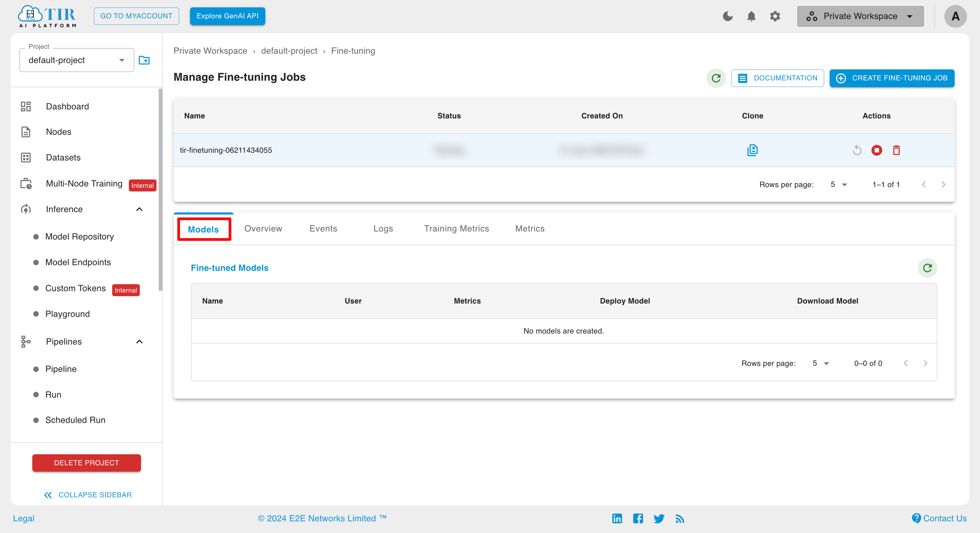Go to previous page of jobs table

[923, 185]
